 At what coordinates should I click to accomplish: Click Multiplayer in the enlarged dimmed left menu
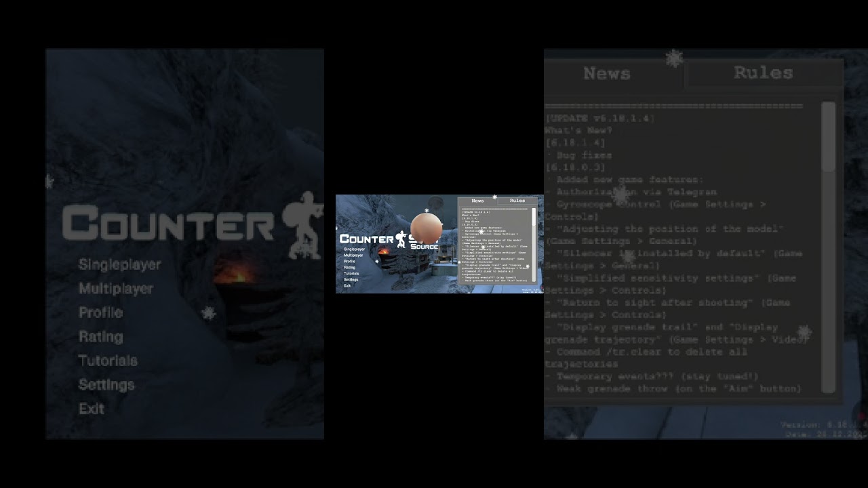coord(115,289)
